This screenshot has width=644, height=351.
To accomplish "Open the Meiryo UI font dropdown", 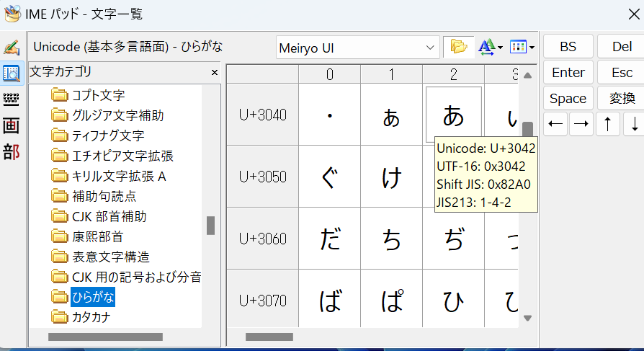I will pyautogui.click(x=358, y=48).
